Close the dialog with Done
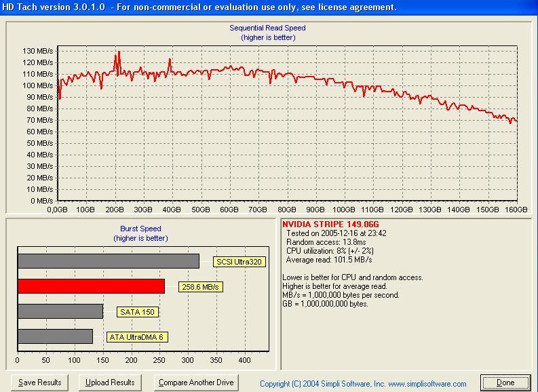538x392 pixels. pyautogui.click(x=505, y=383)
